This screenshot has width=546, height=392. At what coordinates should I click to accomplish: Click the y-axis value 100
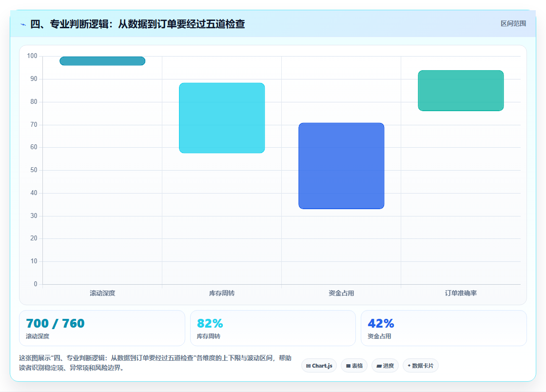point(32,56)
